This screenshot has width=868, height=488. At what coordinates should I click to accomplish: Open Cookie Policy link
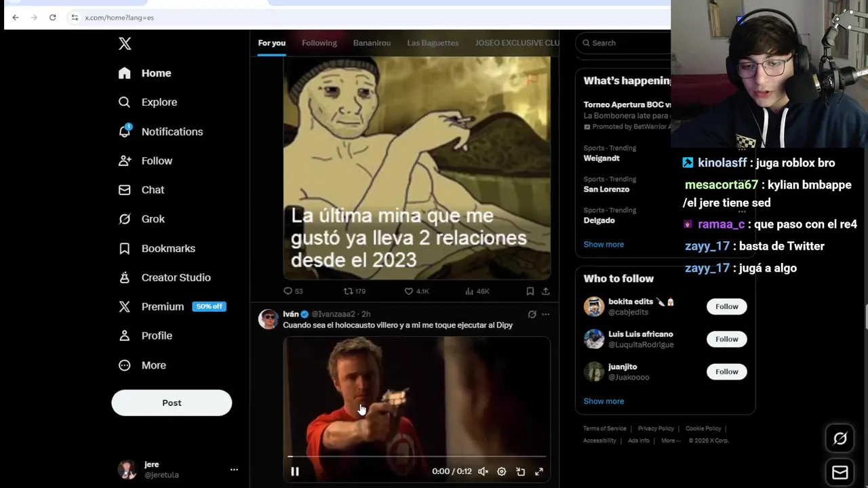(x=703, y=428)
